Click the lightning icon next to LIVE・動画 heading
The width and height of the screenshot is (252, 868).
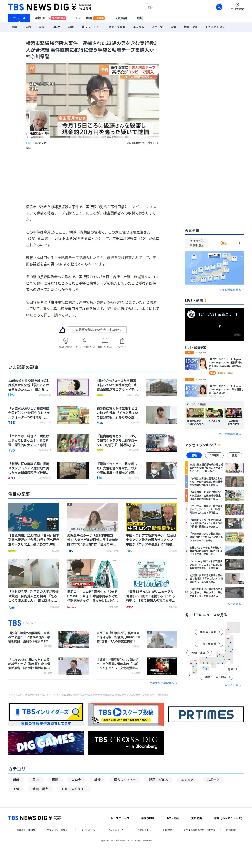tap(205, 300)
